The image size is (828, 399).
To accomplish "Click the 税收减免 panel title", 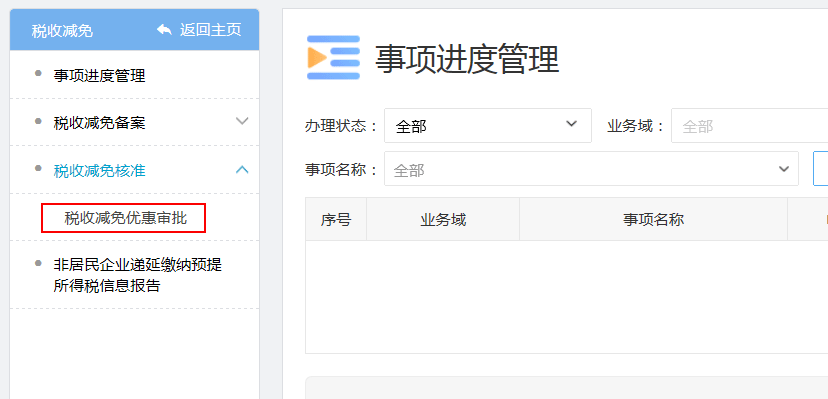I will [62, 31].
